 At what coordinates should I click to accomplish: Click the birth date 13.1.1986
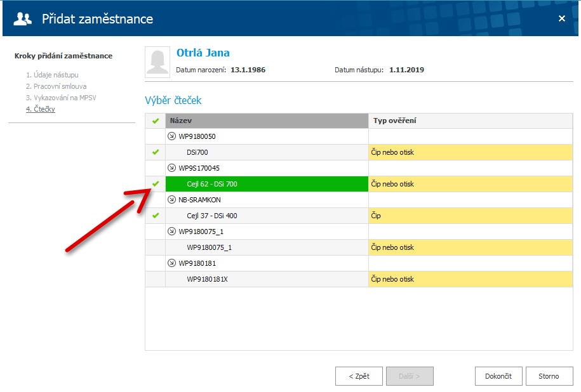click(248, 70)
